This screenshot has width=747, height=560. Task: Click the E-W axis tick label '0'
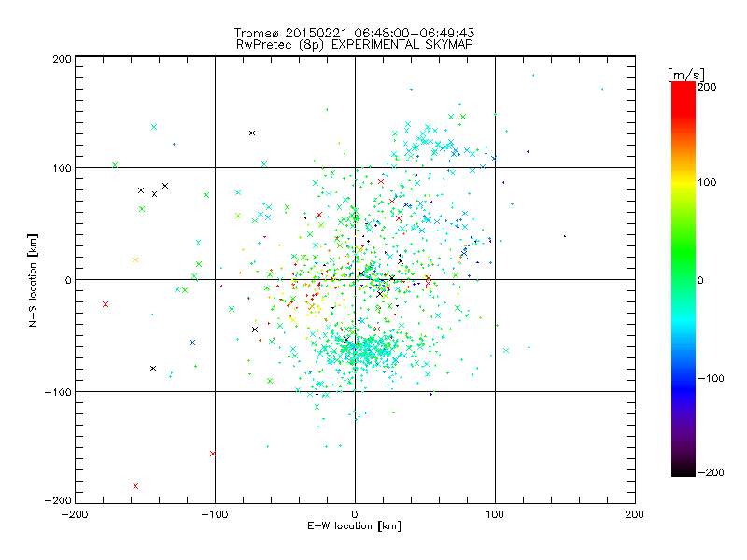[x=355, y=514]
